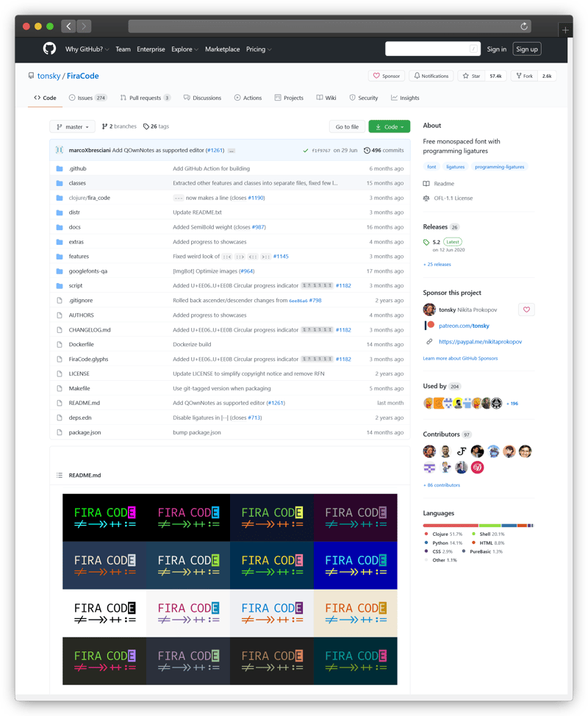Open marcoXbresciani's avatar in the commit bar
The height and width of the screenshot is (716, 588).
[x=60, y=150]
